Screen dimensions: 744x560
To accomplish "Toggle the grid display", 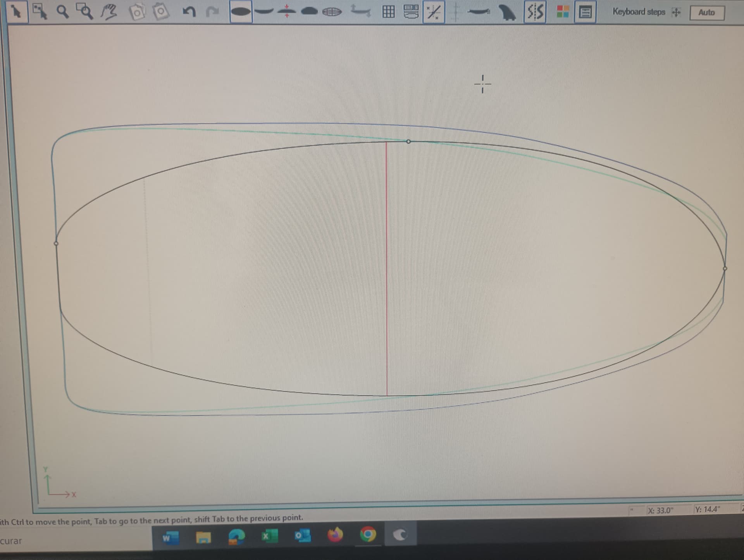I will pos(389,12).
